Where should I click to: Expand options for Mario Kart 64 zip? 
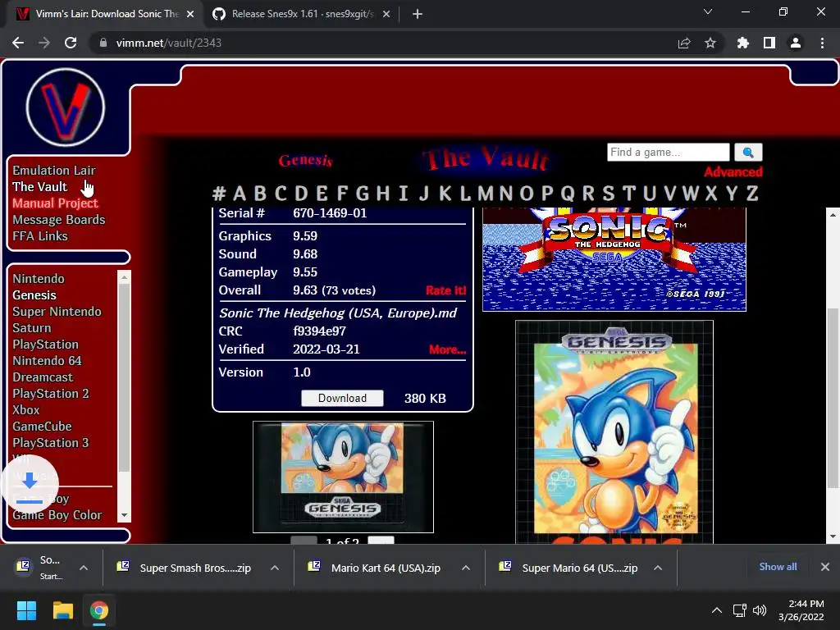tap(466, 568)
